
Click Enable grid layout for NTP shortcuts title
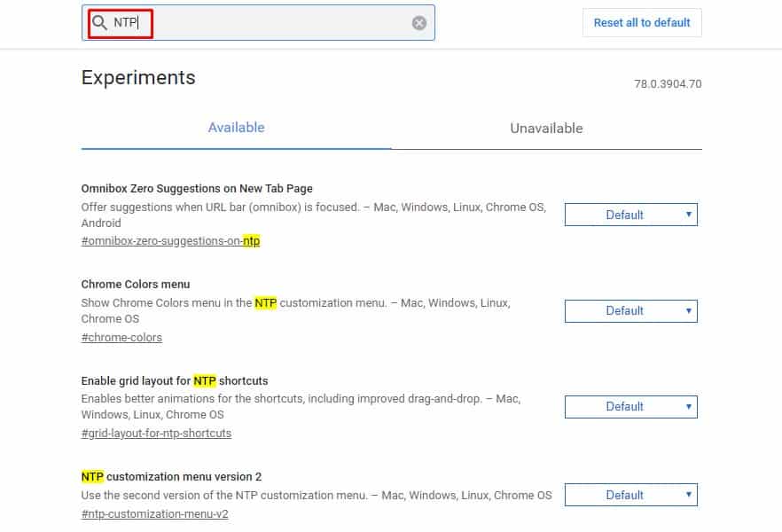click(175, 381)
